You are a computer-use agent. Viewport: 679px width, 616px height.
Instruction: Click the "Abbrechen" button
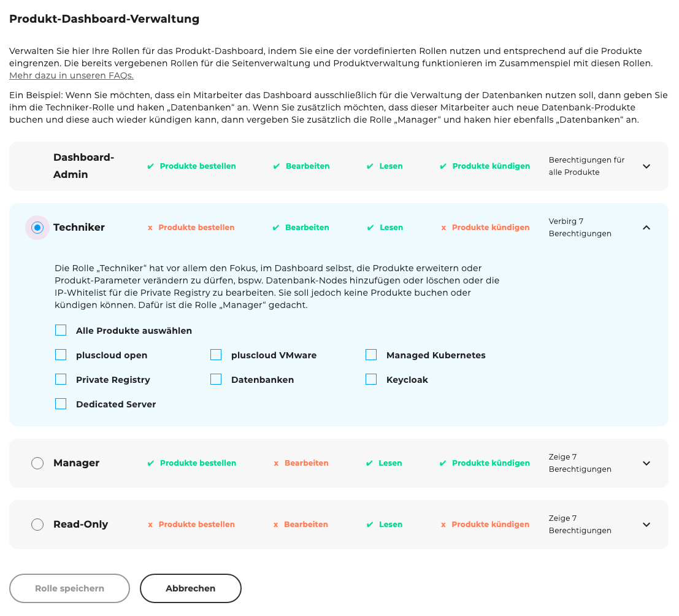coord(190,588)
